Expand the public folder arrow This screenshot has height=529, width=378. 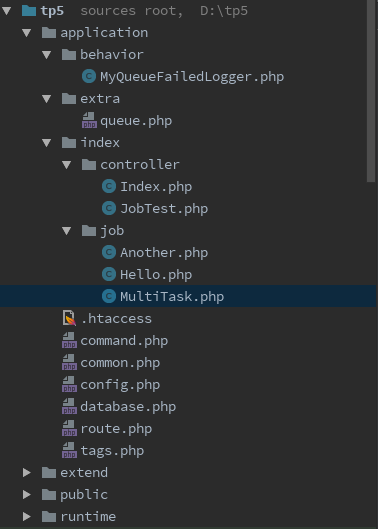pyautogui.click(x=27, y=495)
